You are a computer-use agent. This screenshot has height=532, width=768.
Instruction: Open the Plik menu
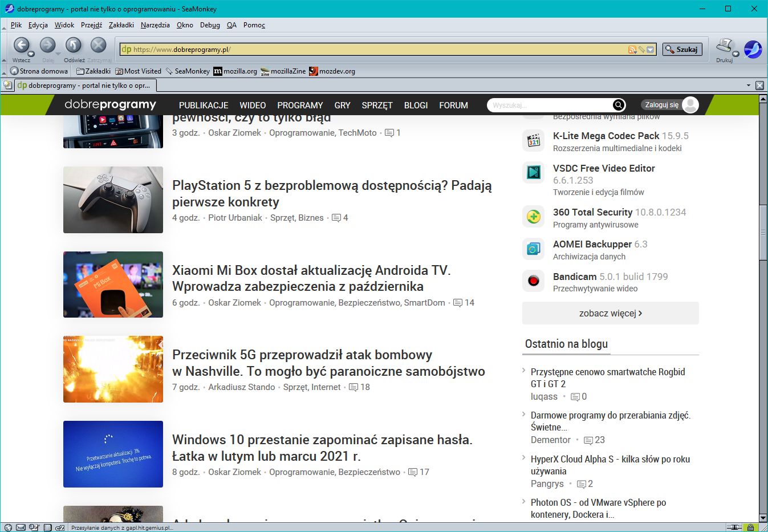point(16,25)
